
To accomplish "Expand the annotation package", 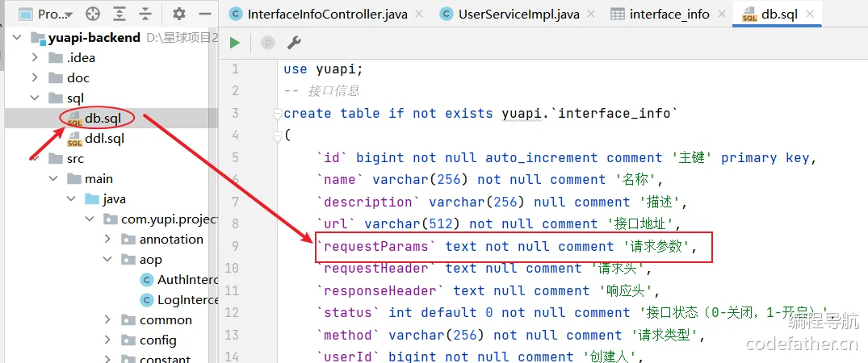I will (x=108, y=239).
